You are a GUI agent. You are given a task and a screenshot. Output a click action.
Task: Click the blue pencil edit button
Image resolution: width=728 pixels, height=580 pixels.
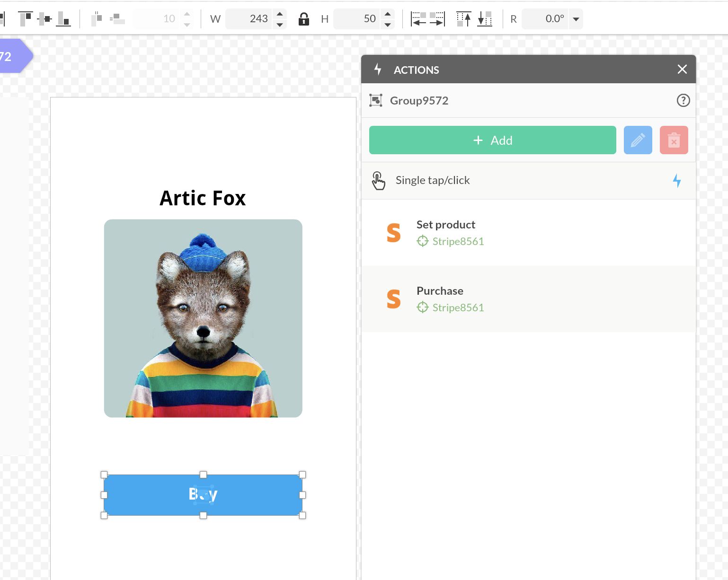(x=638, y=140)
